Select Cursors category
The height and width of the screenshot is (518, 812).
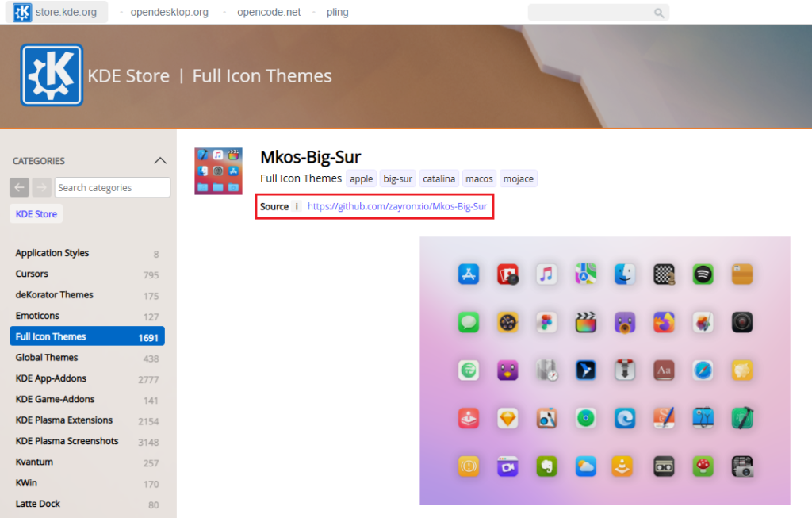(87, 274)
